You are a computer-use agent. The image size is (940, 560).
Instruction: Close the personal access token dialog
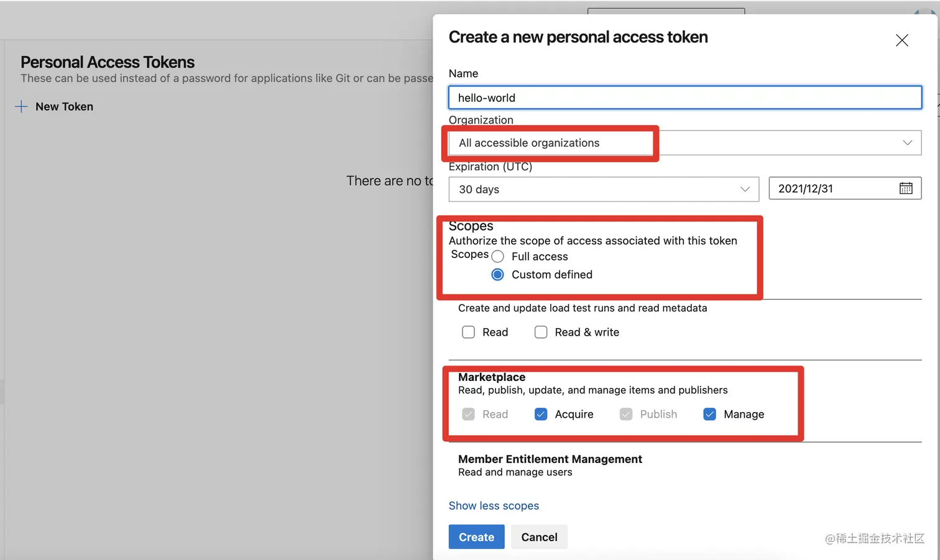(x=901, y=40)
